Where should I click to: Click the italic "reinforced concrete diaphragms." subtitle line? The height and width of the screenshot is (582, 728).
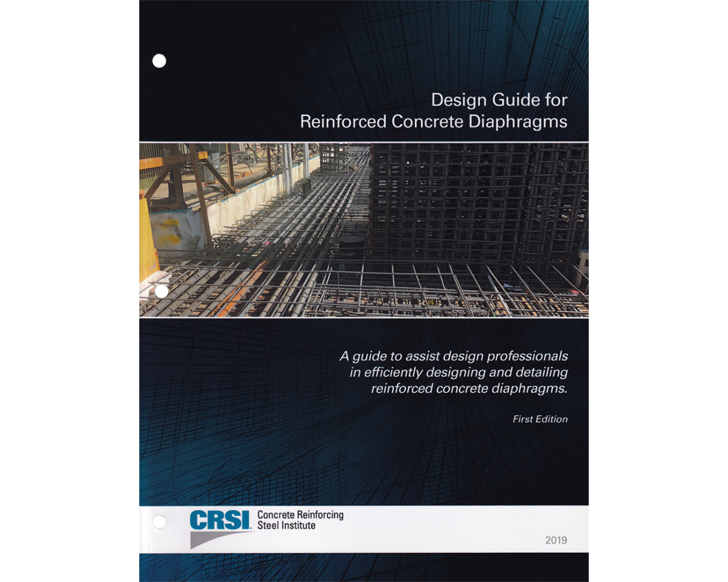tap(469, 389)
